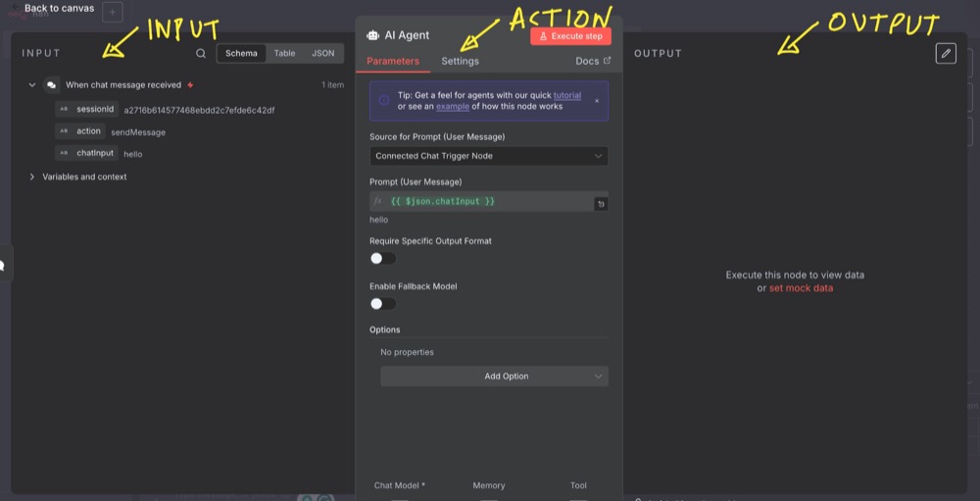The image size is (980, 501).
Task: Click the sendMessage value text
Action: (x=138, y=132)
